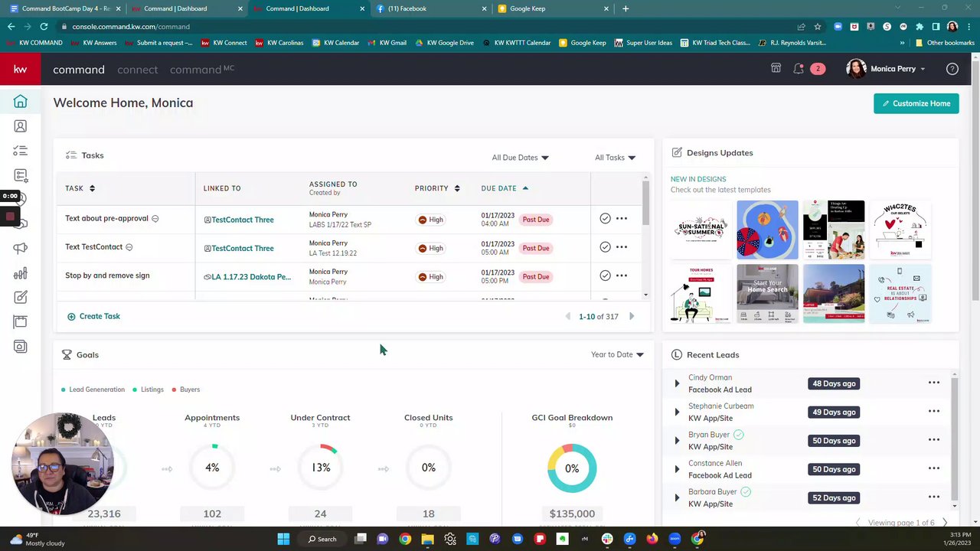This screenshot has width=980, height=551.
Task: Open the Year to Date goals dropdown
Action: 617,354
